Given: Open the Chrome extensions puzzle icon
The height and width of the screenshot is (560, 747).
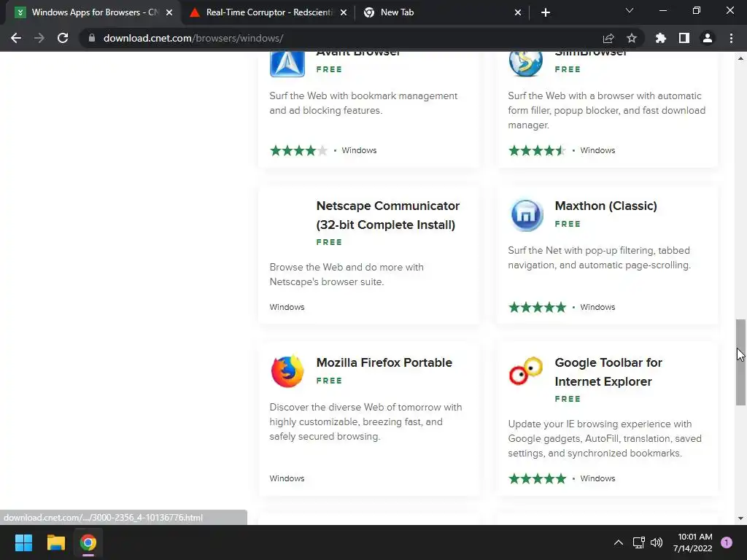Looking at the screenshot, I should tap(661, 38).
